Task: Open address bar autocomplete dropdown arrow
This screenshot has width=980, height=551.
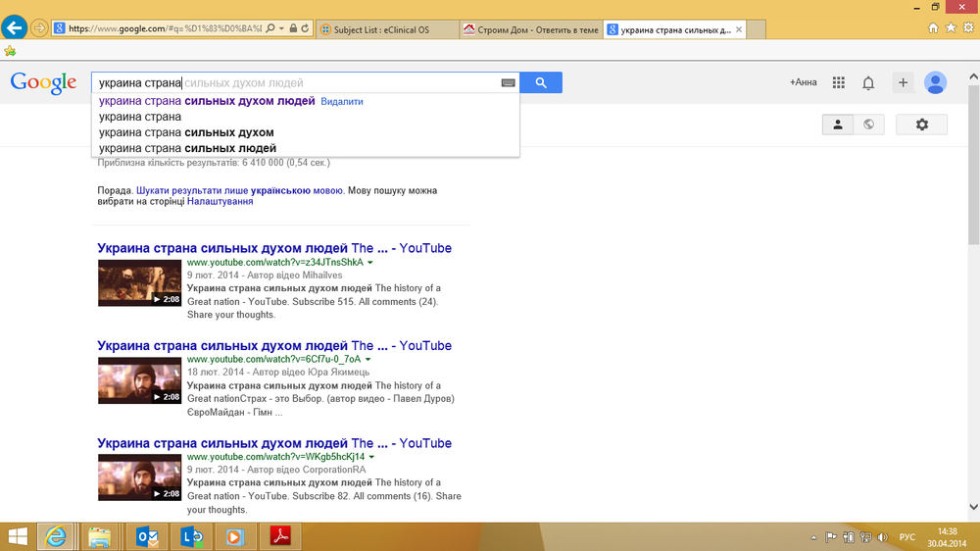Action: (281, 28)
